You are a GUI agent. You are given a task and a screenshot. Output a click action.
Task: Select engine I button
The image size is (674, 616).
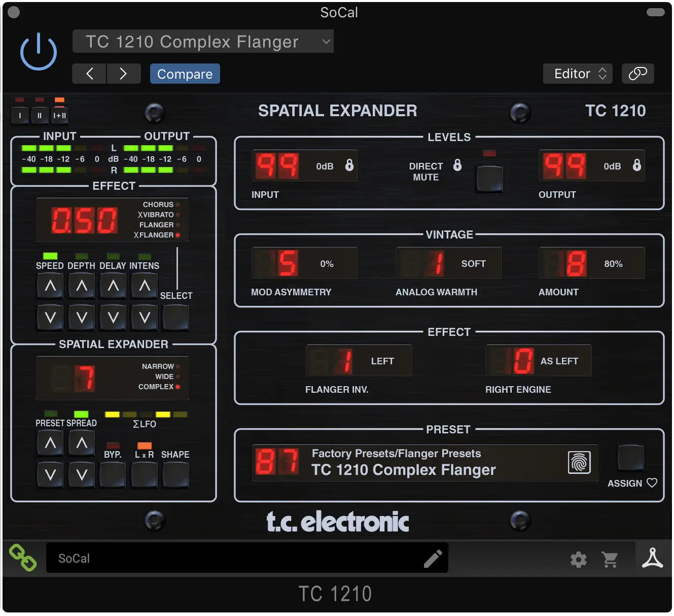click(20, 116)
